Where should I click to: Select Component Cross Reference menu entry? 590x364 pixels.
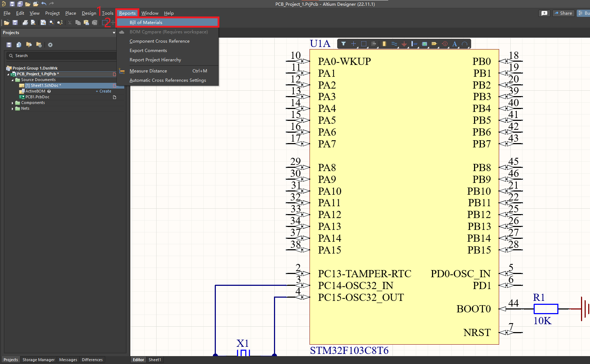167,41
